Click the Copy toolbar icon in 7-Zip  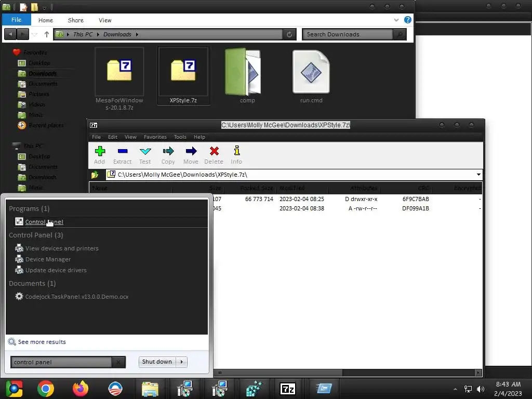coord(168,155)
